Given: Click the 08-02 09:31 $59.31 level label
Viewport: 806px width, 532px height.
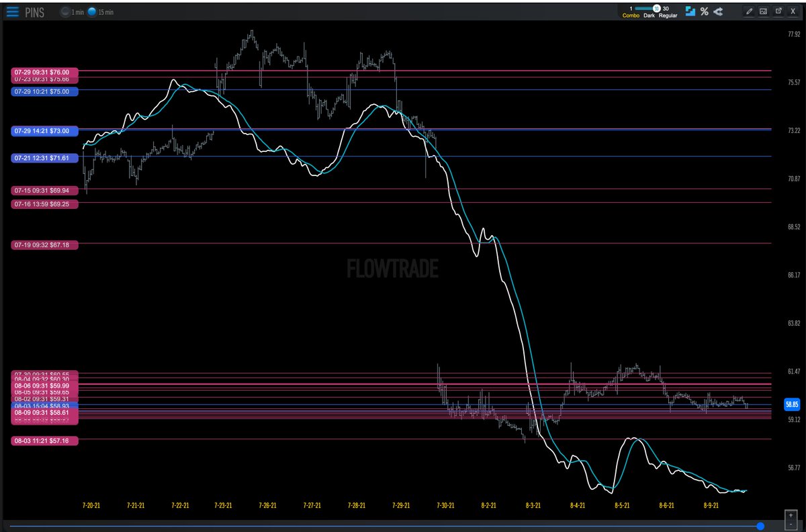Looking at the screenshot, I should (45, 399).
